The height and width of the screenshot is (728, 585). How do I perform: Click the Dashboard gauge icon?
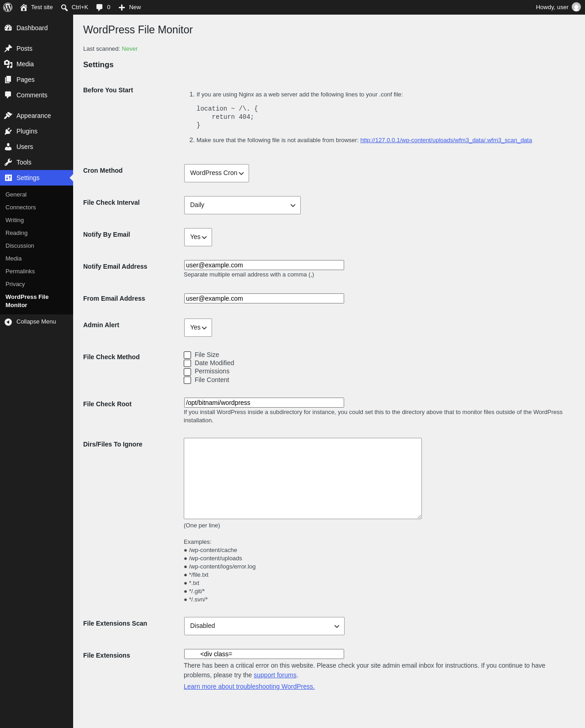click(x=8, y=28)
